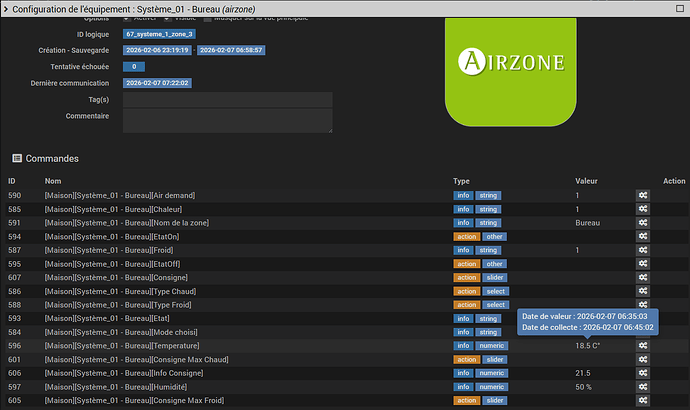The image size is (690, 410).
Task: Select row [Air demand] command name
Action: coord(120,195)
